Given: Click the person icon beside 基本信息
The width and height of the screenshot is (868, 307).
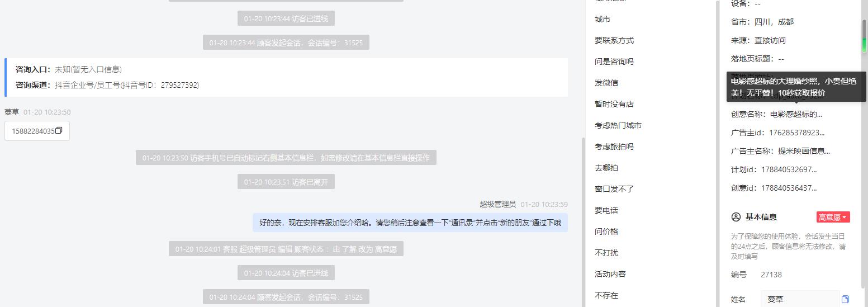Looking at the screenshot, I should [736, 217].
